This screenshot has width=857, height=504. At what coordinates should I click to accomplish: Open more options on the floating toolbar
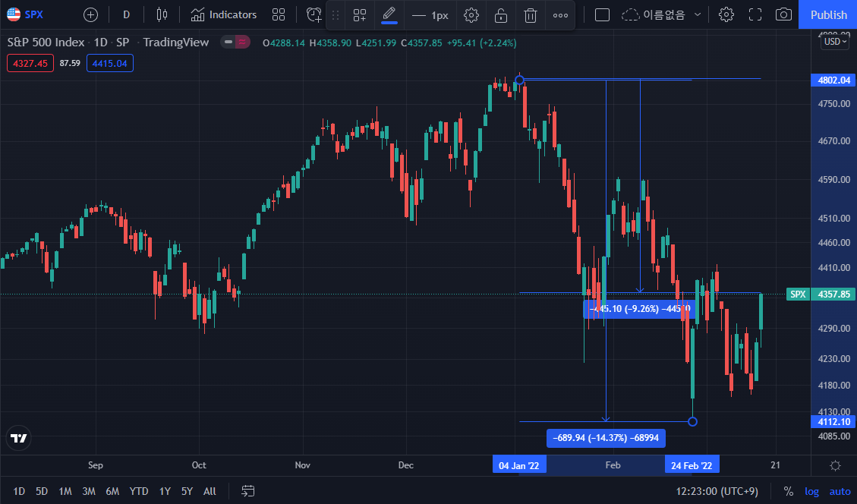560,15
